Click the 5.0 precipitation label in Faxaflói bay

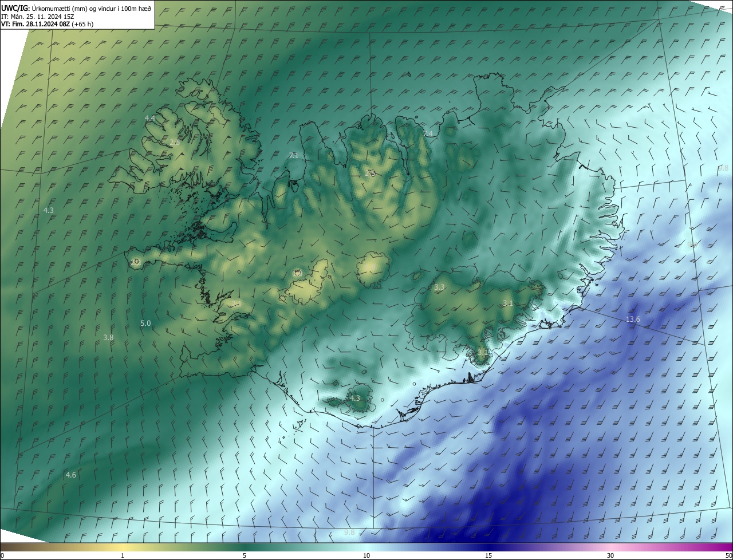click(x=145, y=324)
